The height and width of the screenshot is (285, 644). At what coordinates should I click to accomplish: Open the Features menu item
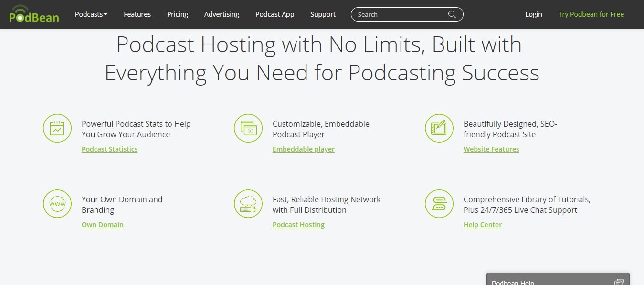(x=137, y=14)
